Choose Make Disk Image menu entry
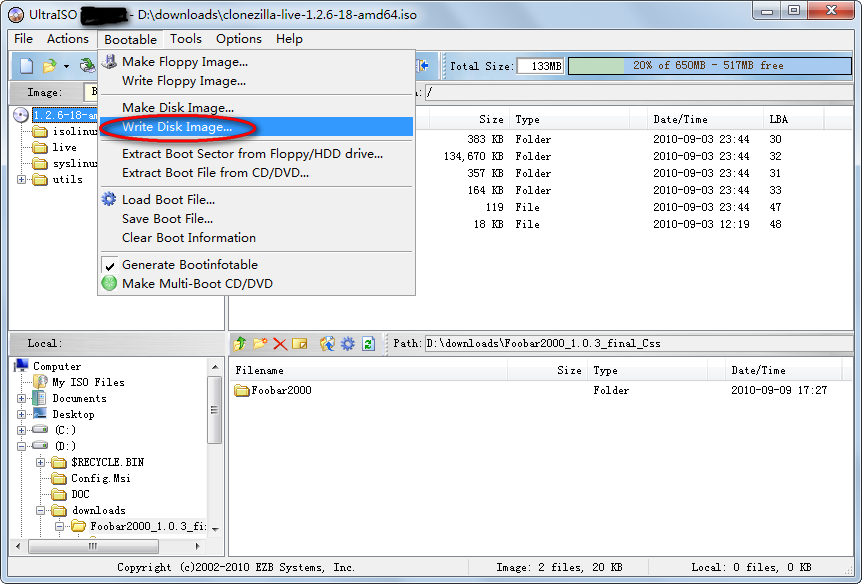Image resolution: width=862 pixels, height=584 pixels. pyautogui.click(x=256, y=108)
